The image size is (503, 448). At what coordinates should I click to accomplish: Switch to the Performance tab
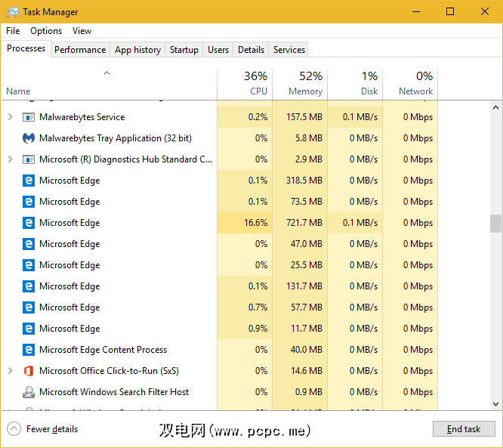pos(80,50)
